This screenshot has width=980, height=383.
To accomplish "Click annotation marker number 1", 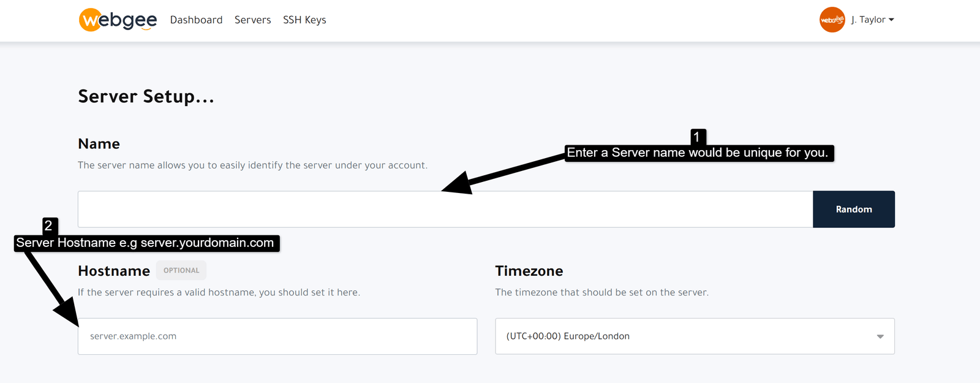I will click(x=698, y=136).
